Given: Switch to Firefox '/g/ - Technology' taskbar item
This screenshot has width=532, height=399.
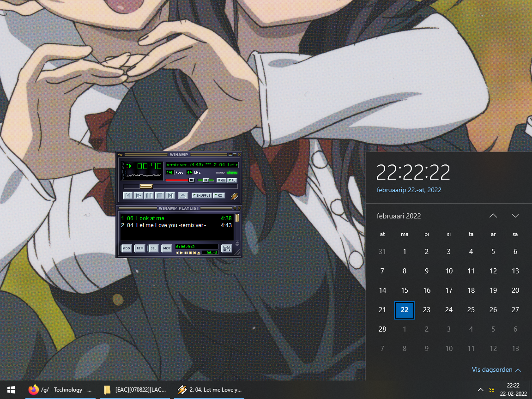Looking at the screenshot, I should (60, 390).
